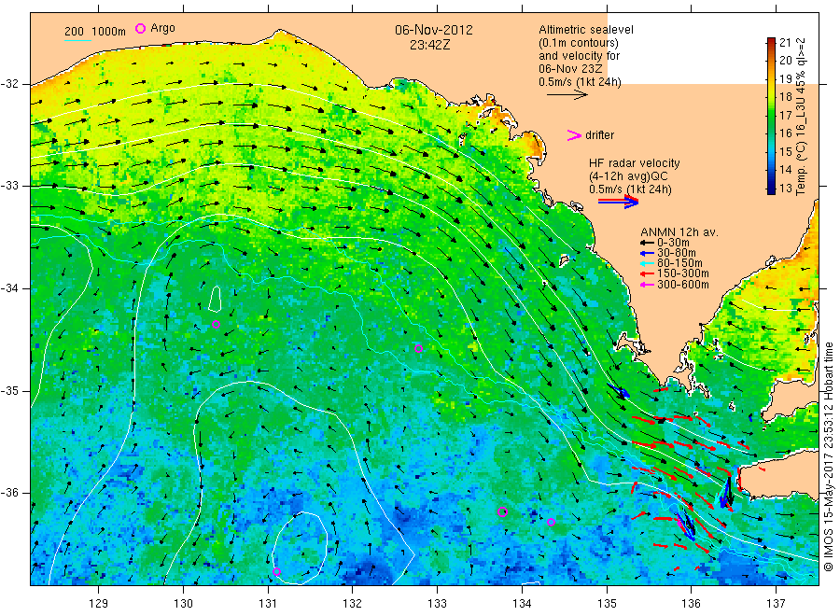This screenshot has width=840, height=616.
Task: Click the 135 longitude axis label
Action: pos(607,603)
